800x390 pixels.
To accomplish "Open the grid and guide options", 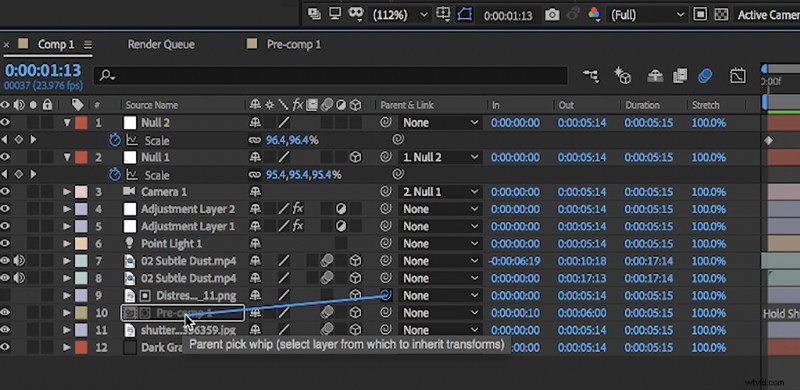I will [x=443, y=15].
